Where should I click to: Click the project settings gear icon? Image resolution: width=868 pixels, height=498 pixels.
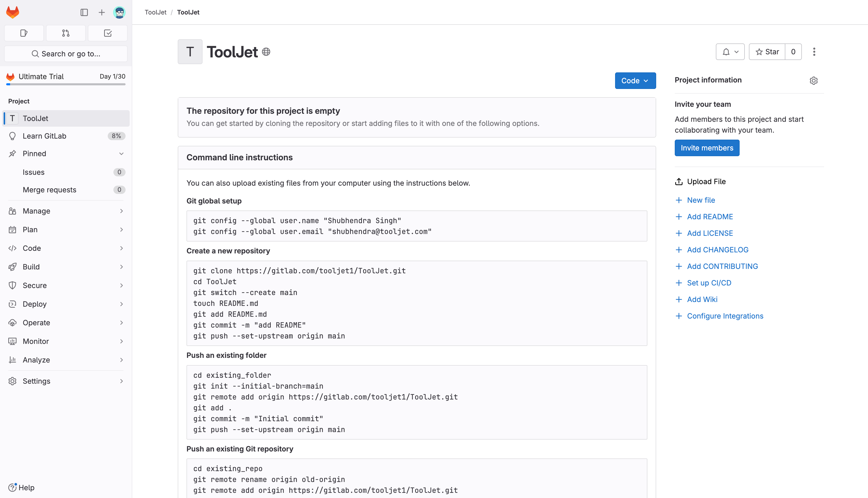coord(813,80)
